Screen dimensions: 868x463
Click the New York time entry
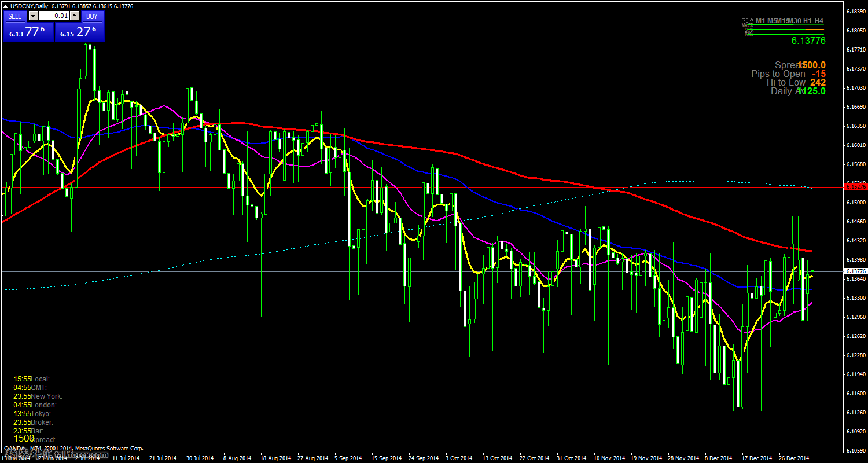coord(38,396)
